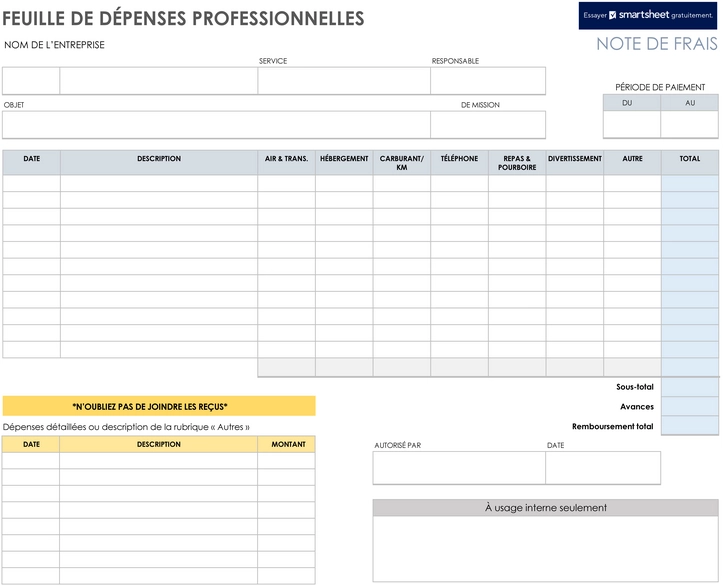Click the Remboursement total value cell

[690, 426]
